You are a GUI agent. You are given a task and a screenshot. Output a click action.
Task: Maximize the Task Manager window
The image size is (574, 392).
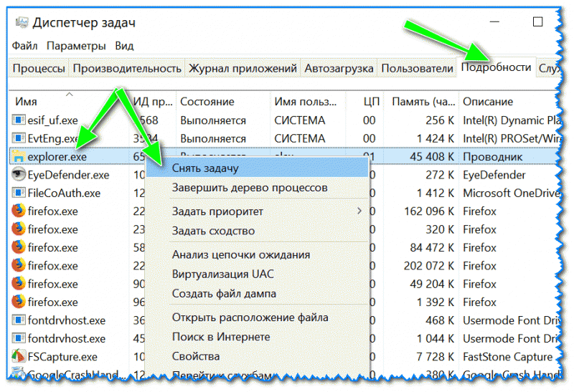tap(537, 22)
